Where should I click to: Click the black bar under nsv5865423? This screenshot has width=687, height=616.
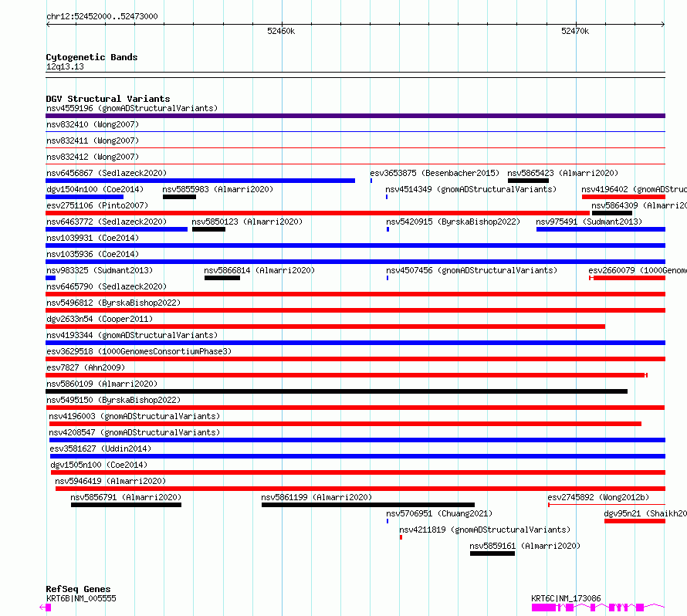coord(529,181)
